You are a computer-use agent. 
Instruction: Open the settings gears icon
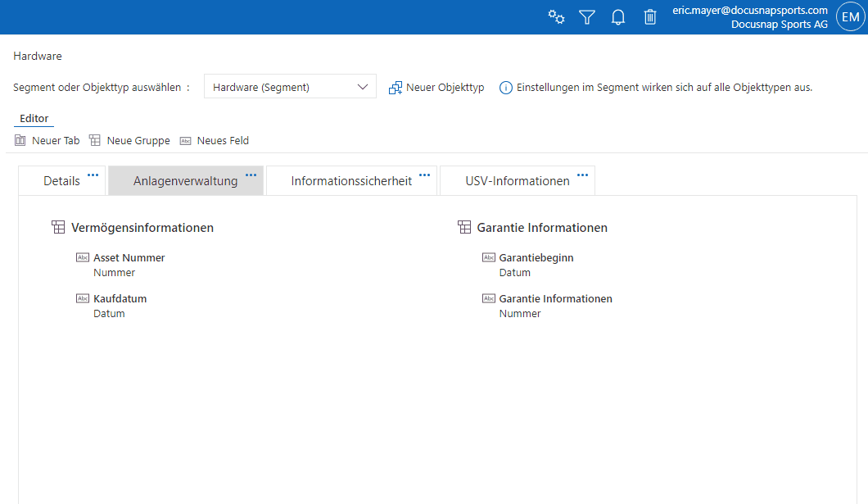557,16
